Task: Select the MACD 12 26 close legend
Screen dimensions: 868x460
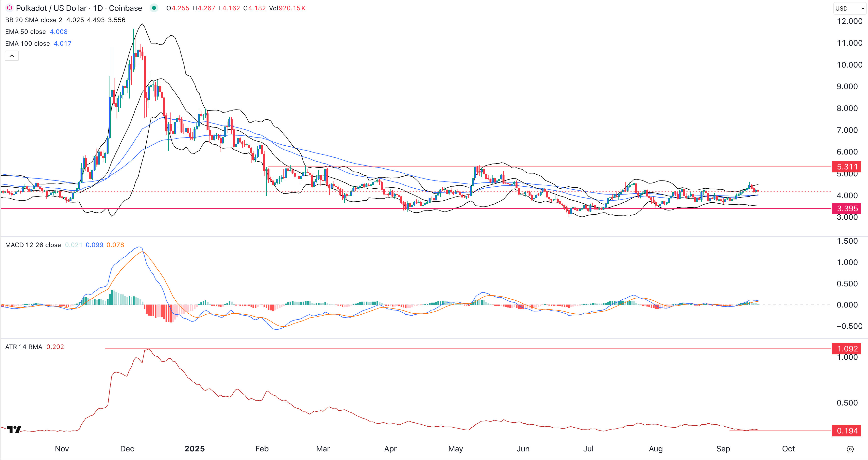Action: (x=33, y=245)
